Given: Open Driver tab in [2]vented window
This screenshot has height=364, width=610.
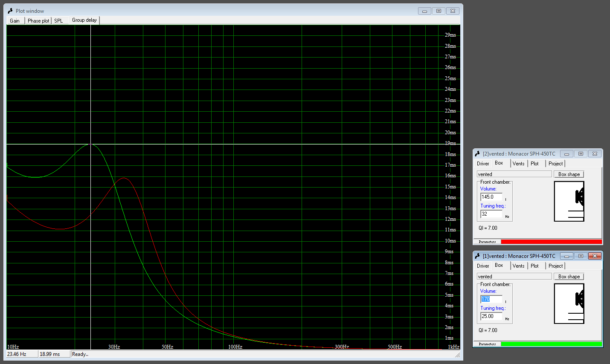Looking at the screenshot, I should [x=483, y=163].
